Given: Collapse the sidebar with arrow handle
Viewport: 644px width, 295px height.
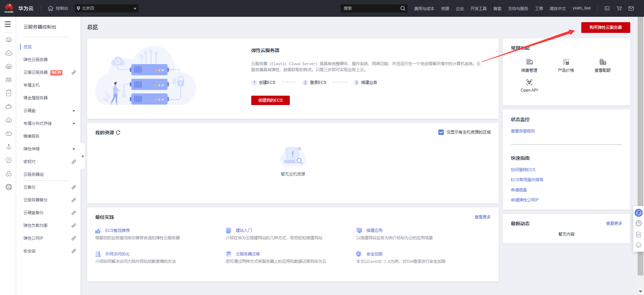Looking at the screenshot, I should pyautogui.click(x=83, y=156).
